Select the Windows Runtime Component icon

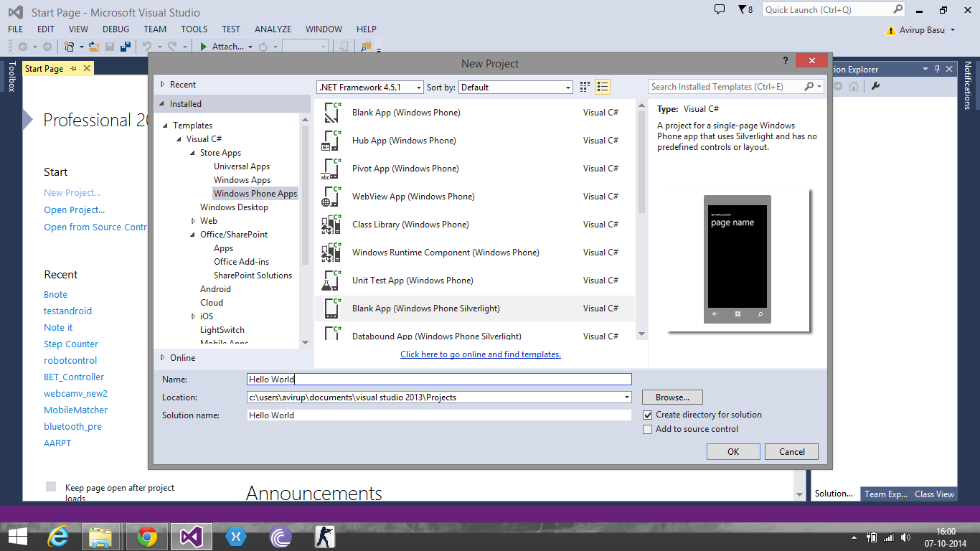point(331,253)
